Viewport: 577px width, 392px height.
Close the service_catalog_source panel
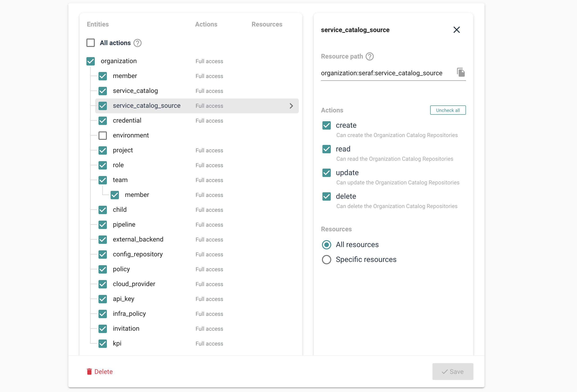(x=456, y=30)
